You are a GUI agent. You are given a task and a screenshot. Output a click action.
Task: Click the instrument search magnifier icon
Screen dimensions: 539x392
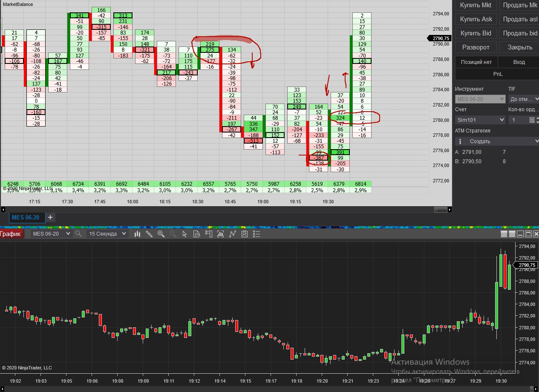pos(78,234)
